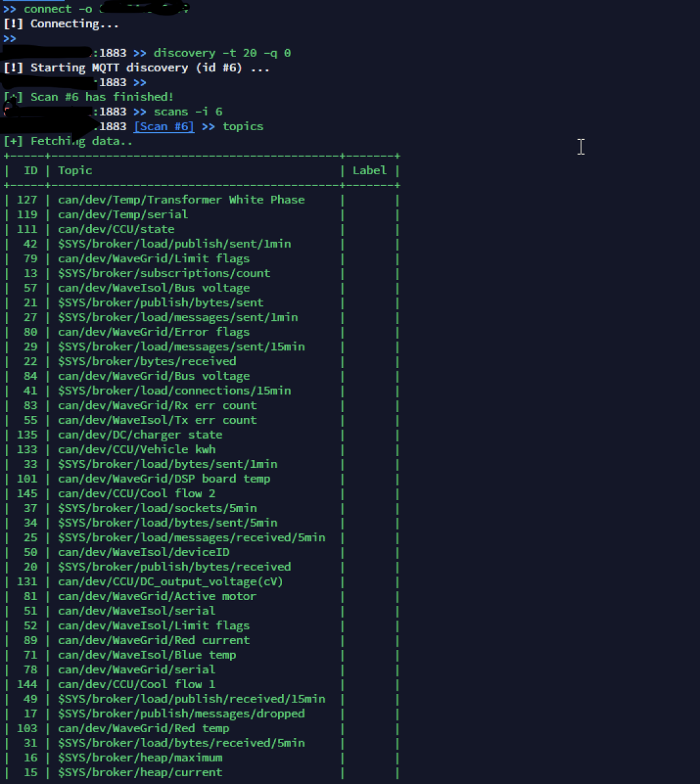The height and width of the screenshot is (784, 700).
Task: Click the 'discovery -t 20 -q 0' command text
Action: pyautogui.click(x=222, y=53)
